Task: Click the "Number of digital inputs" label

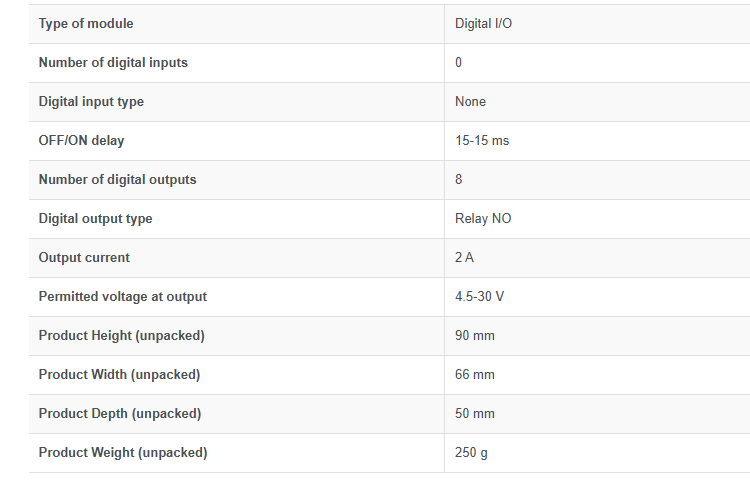Action: [x=113, y=62]
